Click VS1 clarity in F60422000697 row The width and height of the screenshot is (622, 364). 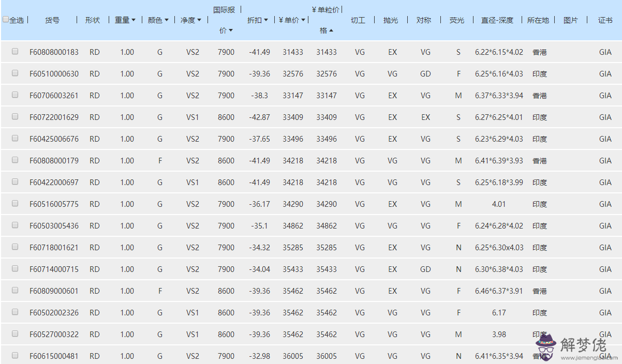[x=192, y=183]
